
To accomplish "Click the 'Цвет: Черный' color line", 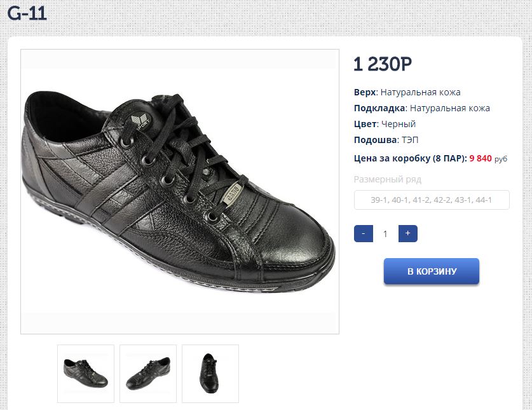I will click(x=385, y=124).
